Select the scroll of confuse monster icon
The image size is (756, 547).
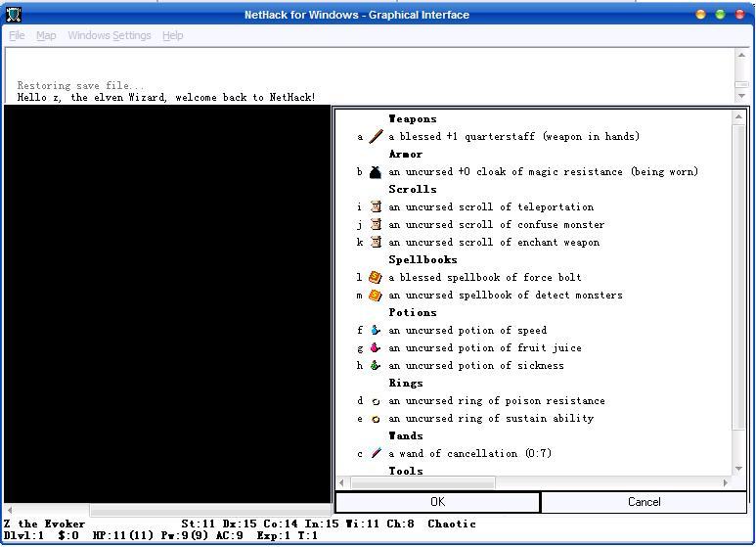[376, 225]
